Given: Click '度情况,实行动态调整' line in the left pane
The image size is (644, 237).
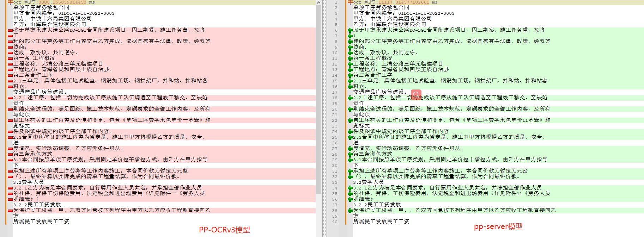Looking at the screenshot, I should [x=68, y=148].
